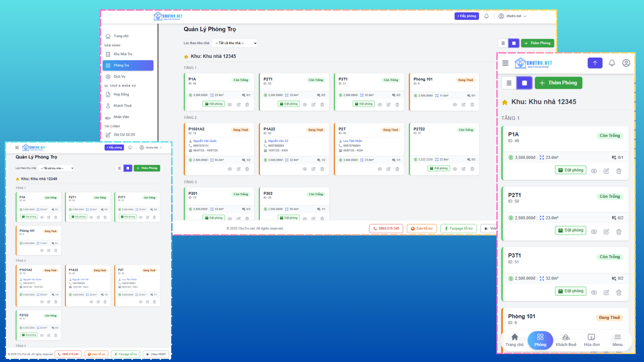Switch to list view in desktop window
The width and height of the screenshot is (644, 362).
503,43
